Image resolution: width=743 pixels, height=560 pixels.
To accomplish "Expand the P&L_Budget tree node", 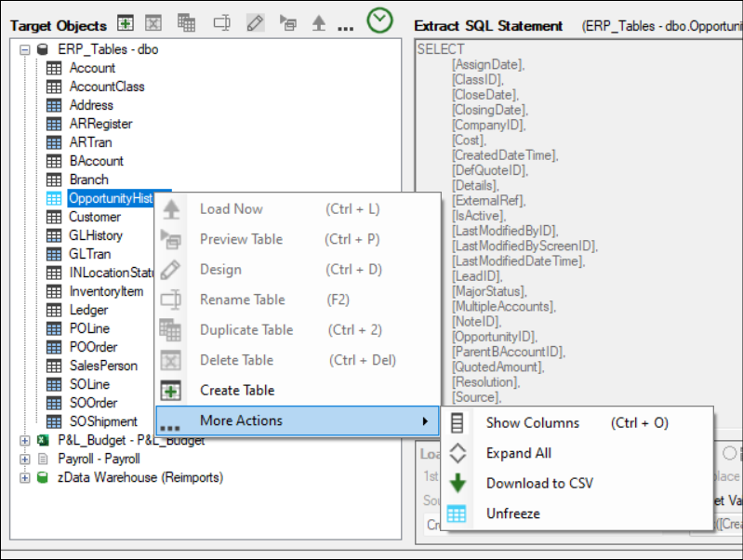I will [x=24, y=440].
